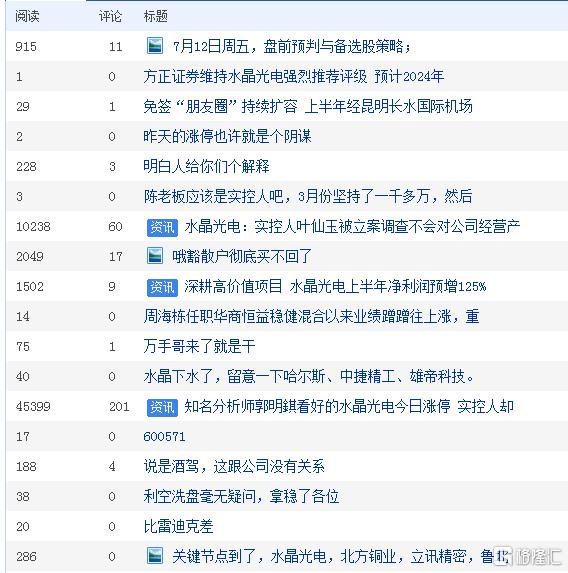Image resolution: width=568 pixels, height=573 pixels.
Task: Select the 标题 column header
Action: click(x=156, y=16)
